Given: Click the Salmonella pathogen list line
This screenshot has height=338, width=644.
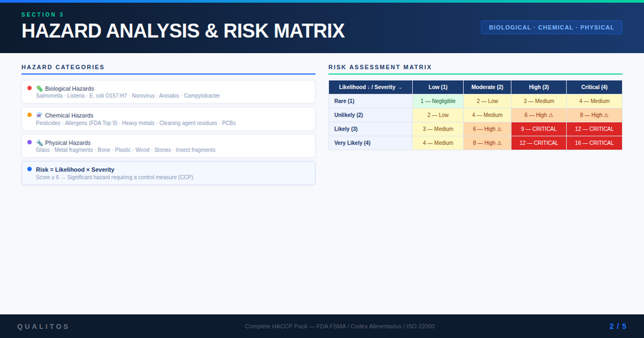Looking at the screenshot, I should pos(128,96).
